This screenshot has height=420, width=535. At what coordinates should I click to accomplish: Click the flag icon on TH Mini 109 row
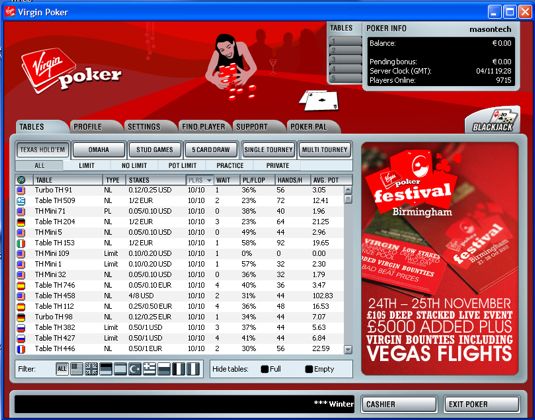coord(21,254)
